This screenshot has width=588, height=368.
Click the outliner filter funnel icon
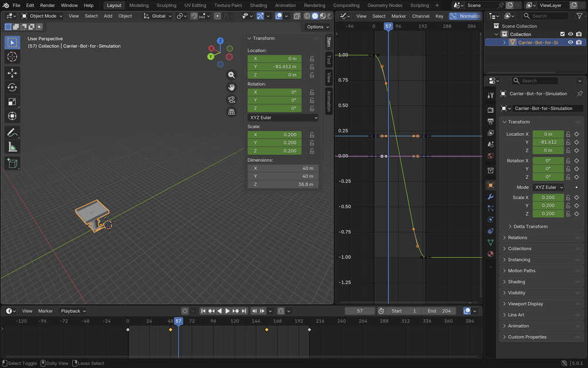point(579,16)
